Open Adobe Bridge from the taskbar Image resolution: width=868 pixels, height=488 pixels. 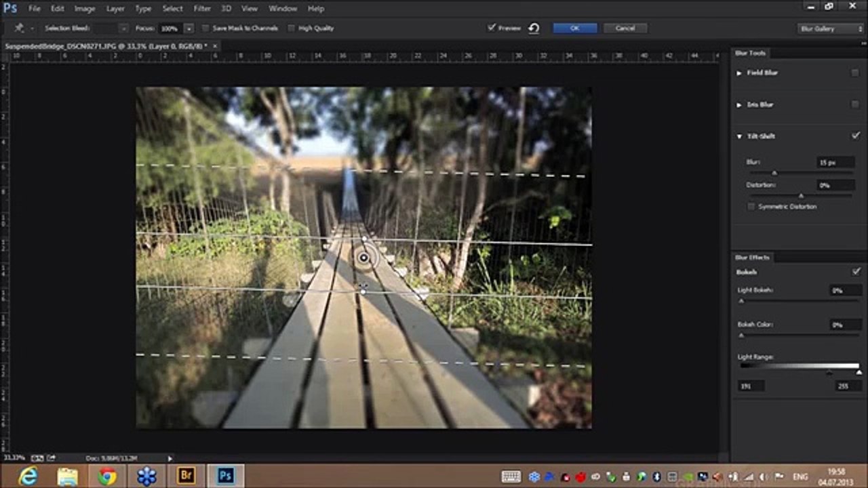[186, 476]
